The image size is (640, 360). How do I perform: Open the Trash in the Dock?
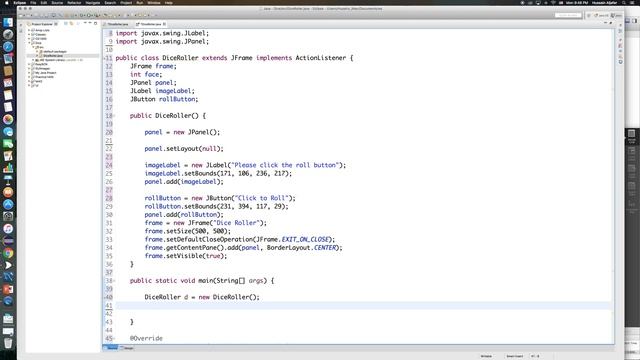(x=8, y=343)
